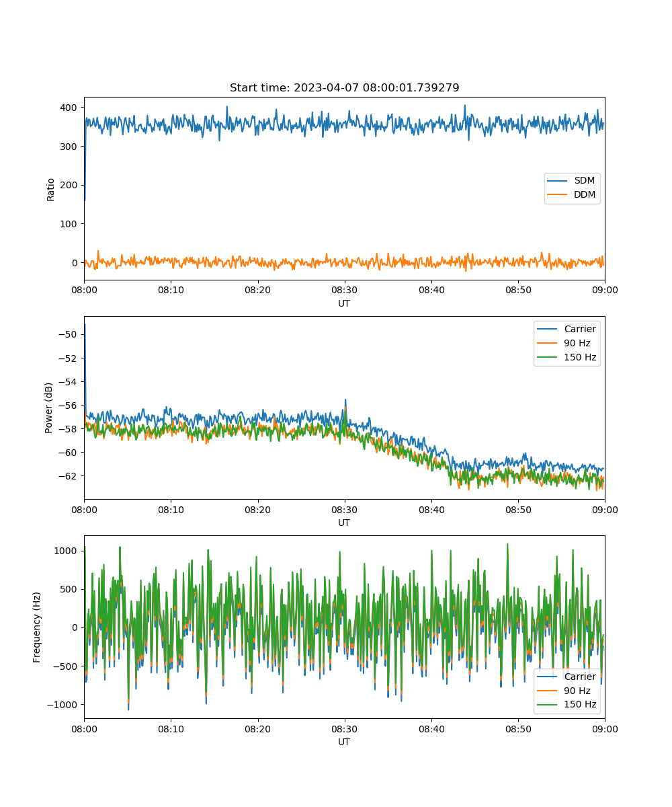The height and width of the screenshot is (807, 672).
Task: Click the UT label under the Power plot
Action: coord(344,523)
